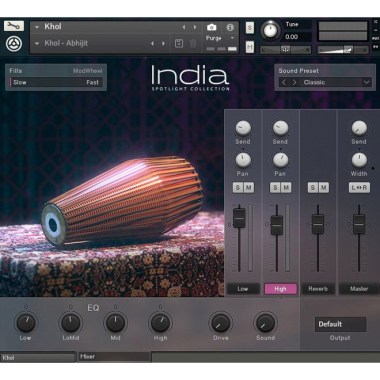Click the Fills Slow-Fast slider
Viewport: 380px width, 380px height.
(56, 82)
